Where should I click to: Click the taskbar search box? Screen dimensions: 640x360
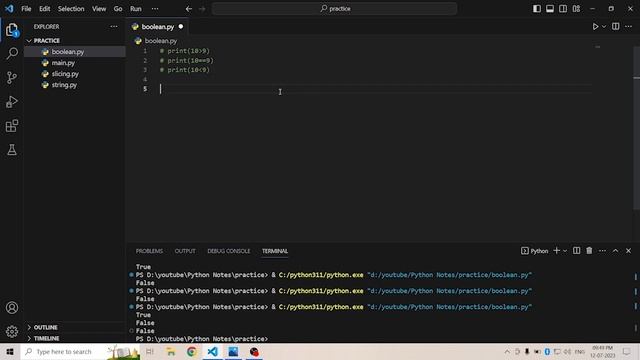[81, 351]
